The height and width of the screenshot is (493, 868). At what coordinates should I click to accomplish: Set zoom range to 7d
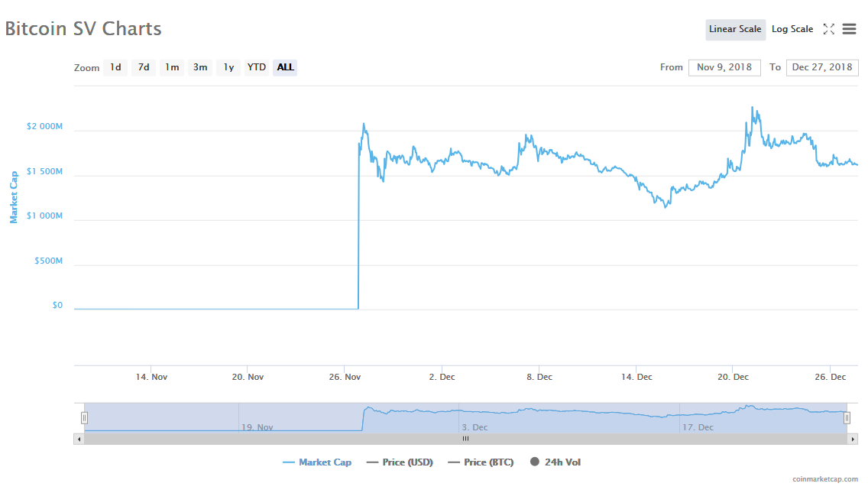[x=144, y=67]
